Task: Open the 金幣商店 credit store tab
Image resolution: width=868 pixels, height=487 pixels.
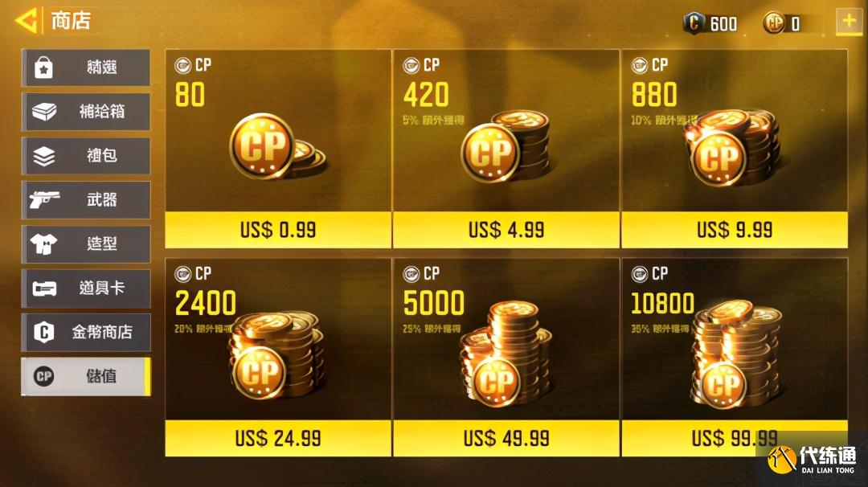Action: [x=86, y=332]
